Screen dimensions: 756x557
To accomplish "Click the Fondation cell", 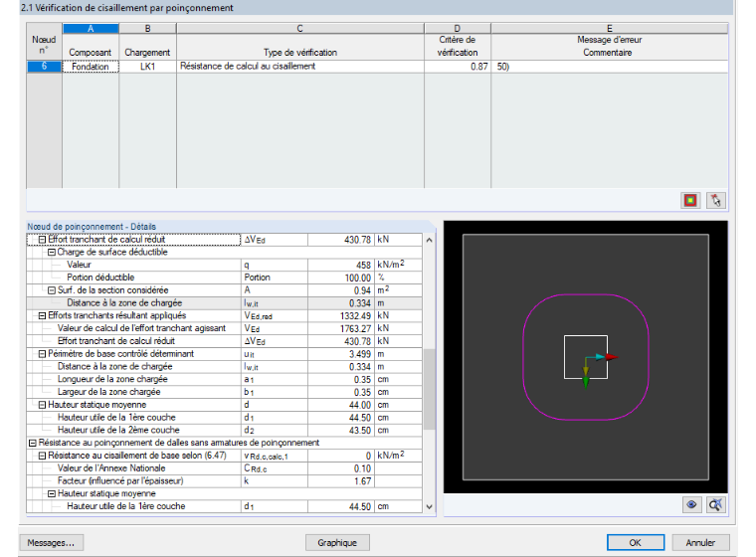I will click(x=91, y=67).
